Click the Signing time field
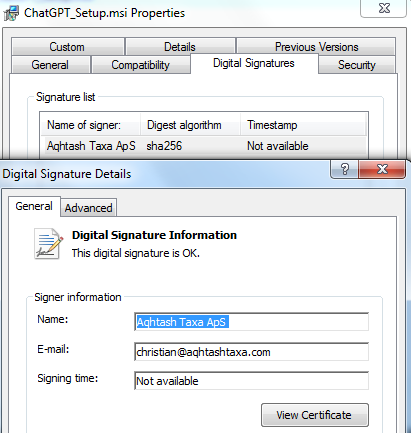The image size is (411, 433). [x=252, y=381]
